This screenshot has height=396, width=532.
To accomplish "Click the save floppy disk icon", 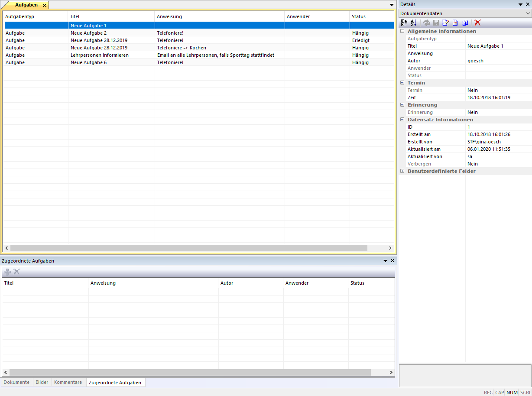I will tap(436, 23).
